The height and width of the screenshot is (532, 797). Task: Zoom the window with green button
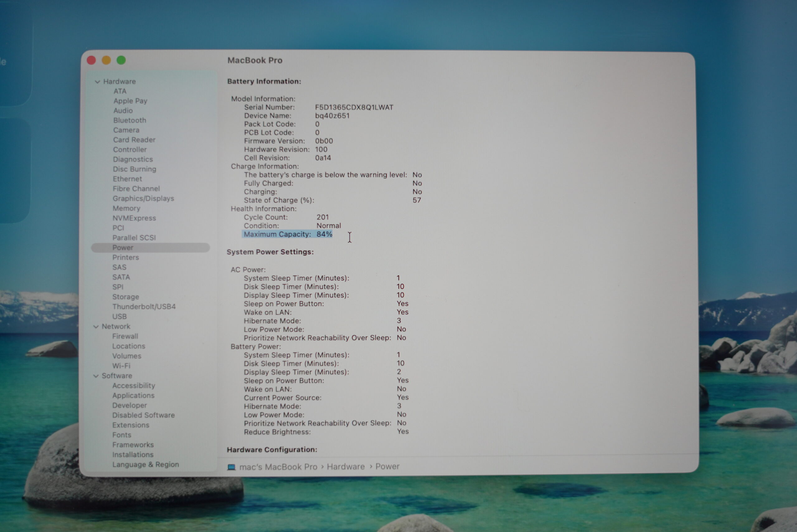click(x=121, y=60)
